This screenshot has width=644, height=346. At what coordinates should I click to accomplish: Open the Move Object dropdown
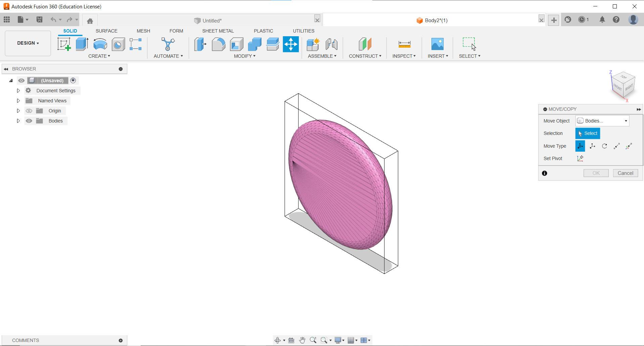602,121
